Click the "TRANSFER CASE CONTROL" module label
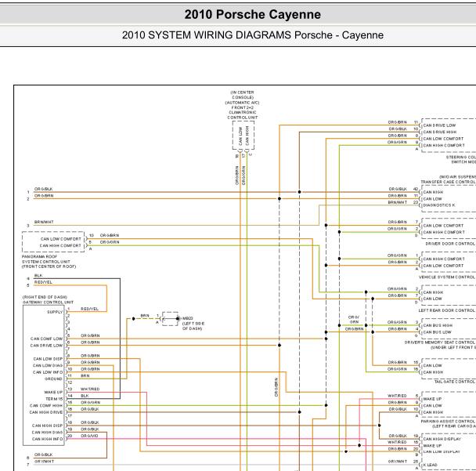The width and height of the screenshot is (476, 471). 449,182
